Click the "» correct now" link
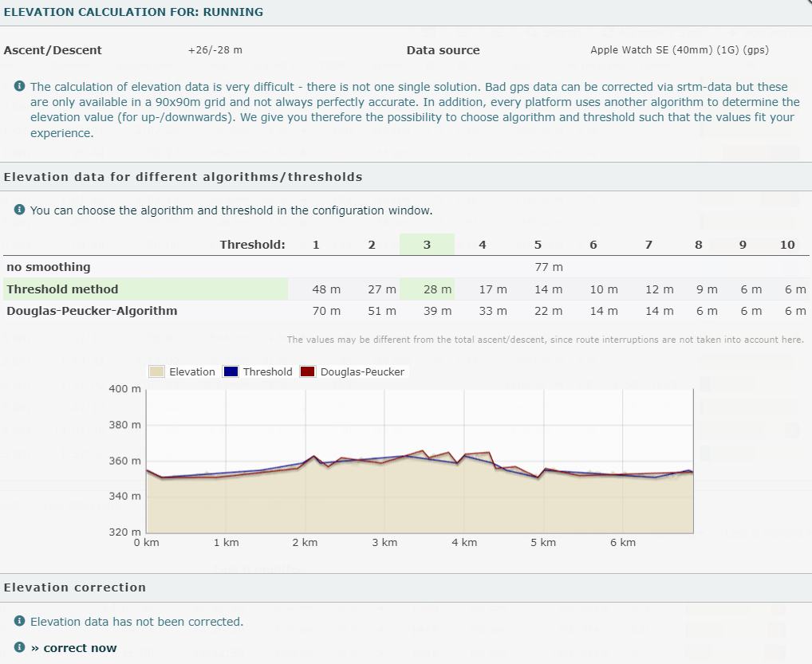The width and height of the screenshot is (812, 664). 73,648
